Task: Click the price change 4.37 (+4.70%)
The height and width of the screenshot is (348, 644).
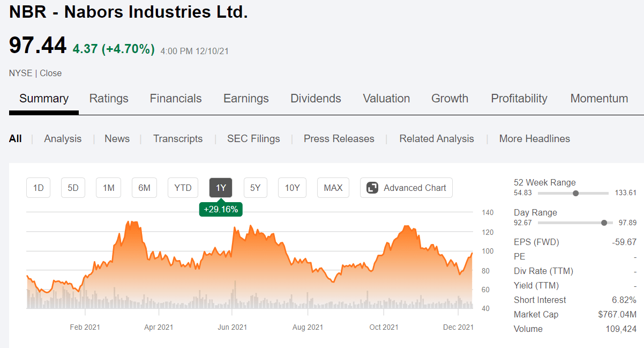Action: click(x=114, y=49)
